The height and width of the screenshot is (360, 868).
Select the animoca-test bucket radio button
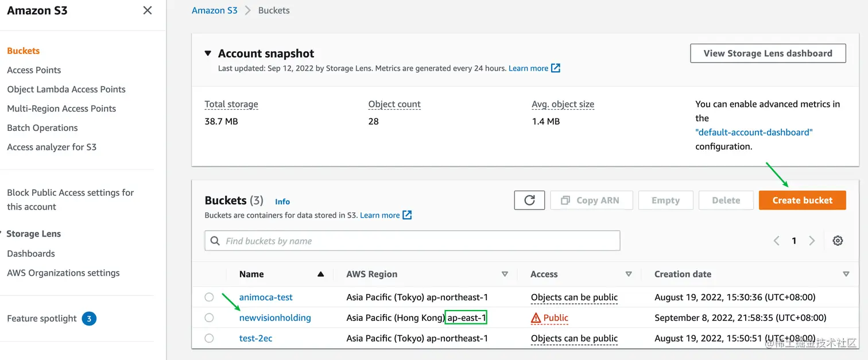pyautogui.click(x=209, y=297)
